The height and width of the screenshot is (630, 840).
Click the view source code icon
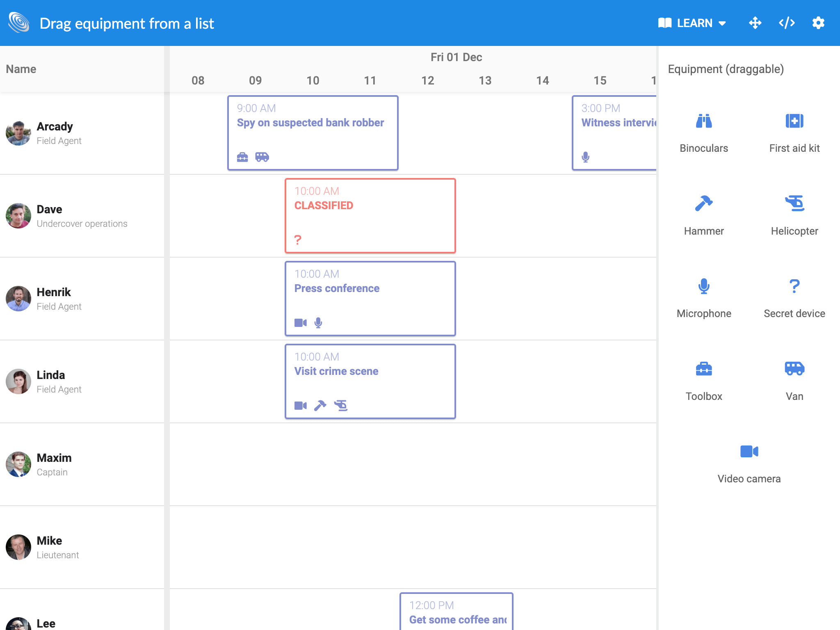pos(787,23)
